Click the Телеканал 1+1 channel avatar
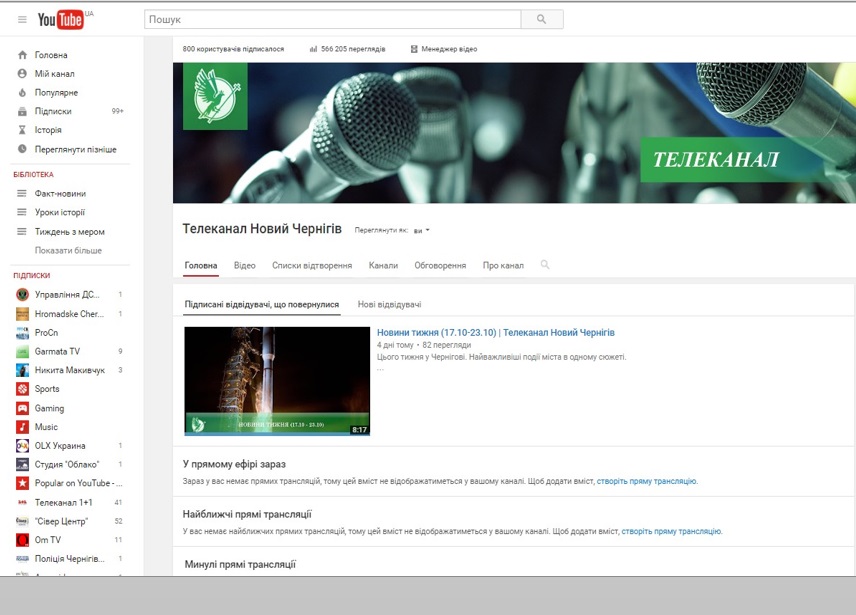856x615 pixels. (x=22, y=502)
